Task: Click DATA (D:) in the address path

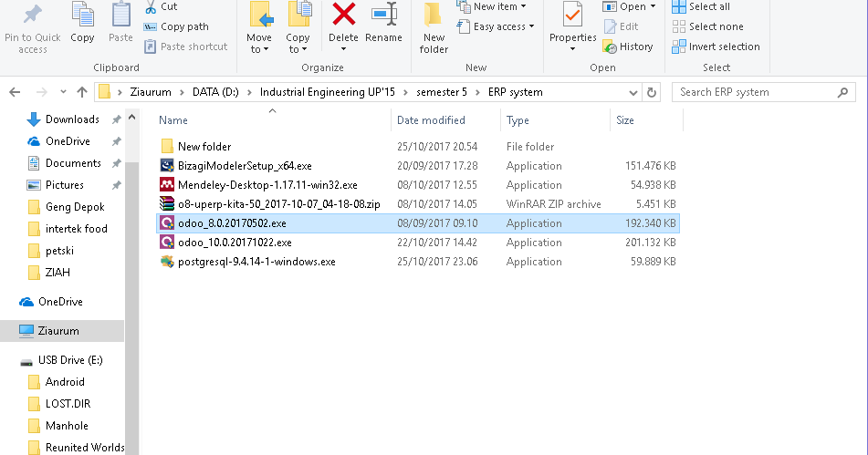Action: 215,92
